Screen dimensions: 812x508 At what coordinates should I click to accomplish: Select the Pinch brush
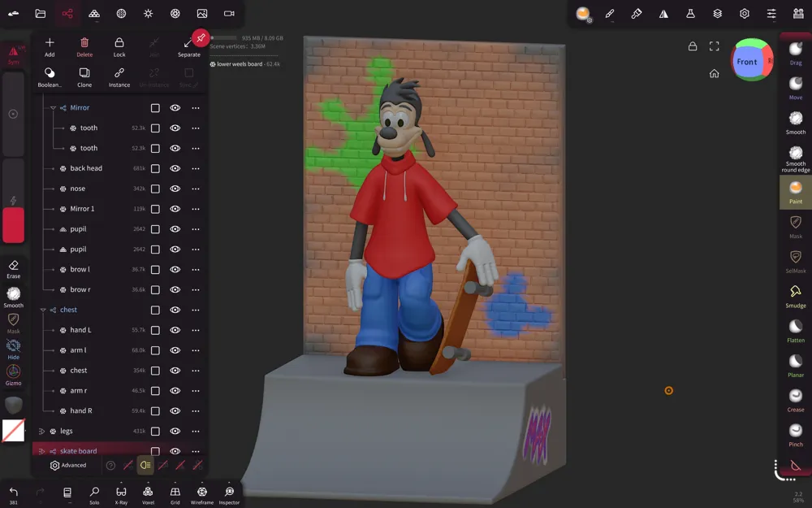click(x=796, y=435)
